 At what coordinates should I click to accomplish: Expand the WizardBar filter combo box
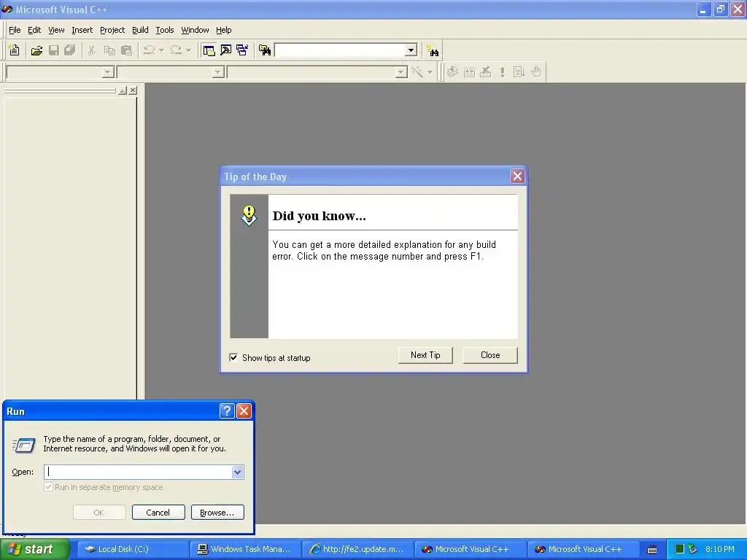[x=218, y=72]
